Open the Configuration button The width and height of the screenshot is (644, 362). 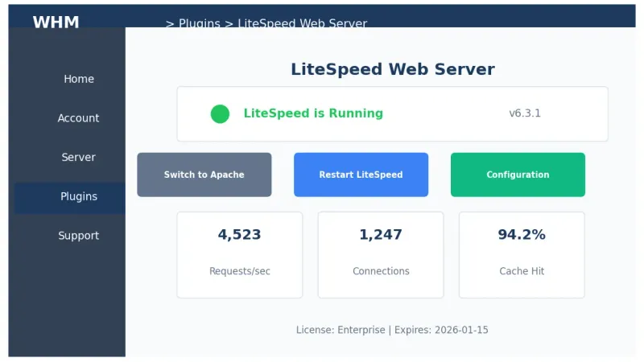point(518,175)
